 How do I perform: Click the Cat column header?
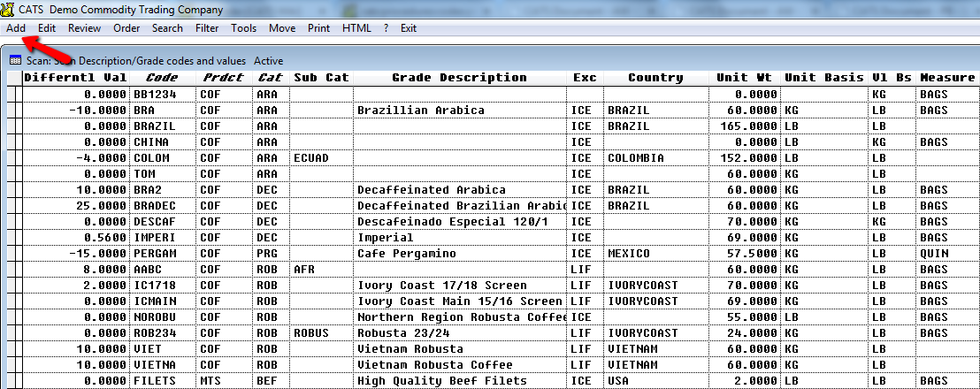click(x=271, y=78)
